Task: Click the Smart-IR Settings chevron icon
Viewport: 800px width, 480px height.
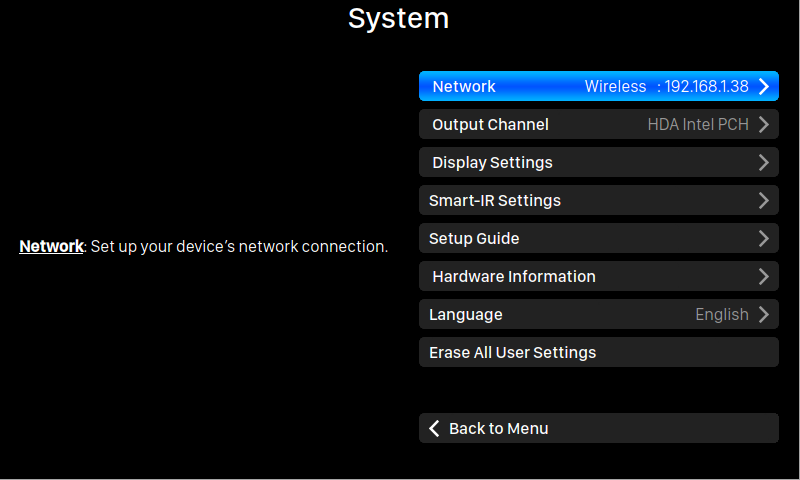Action: click(764, 200)
